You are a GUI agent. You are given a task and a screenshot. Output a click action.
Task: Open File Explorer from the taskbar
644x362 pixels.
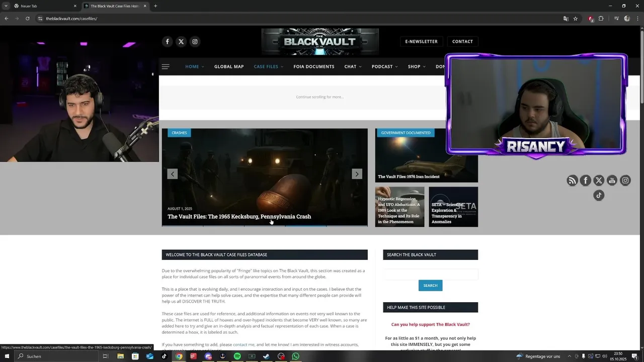tap(121, 356)
